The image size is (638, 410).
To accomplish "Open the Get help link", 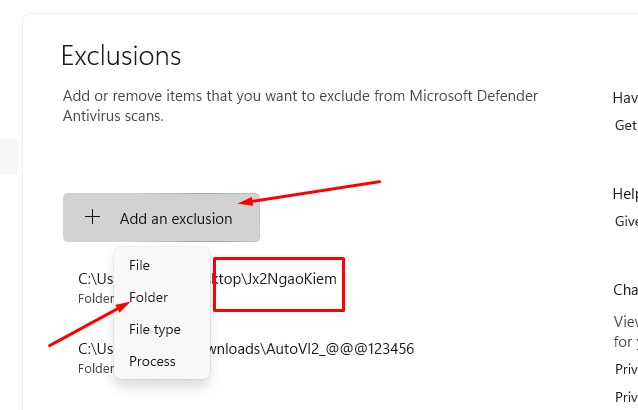I will (626, 125).
